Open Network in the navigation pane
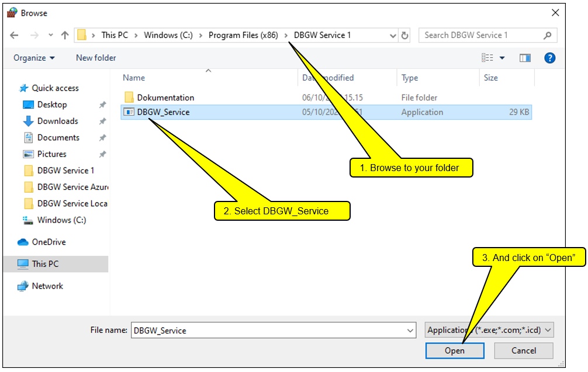Screen dimensions: 588x372 (x=47, y=286)
